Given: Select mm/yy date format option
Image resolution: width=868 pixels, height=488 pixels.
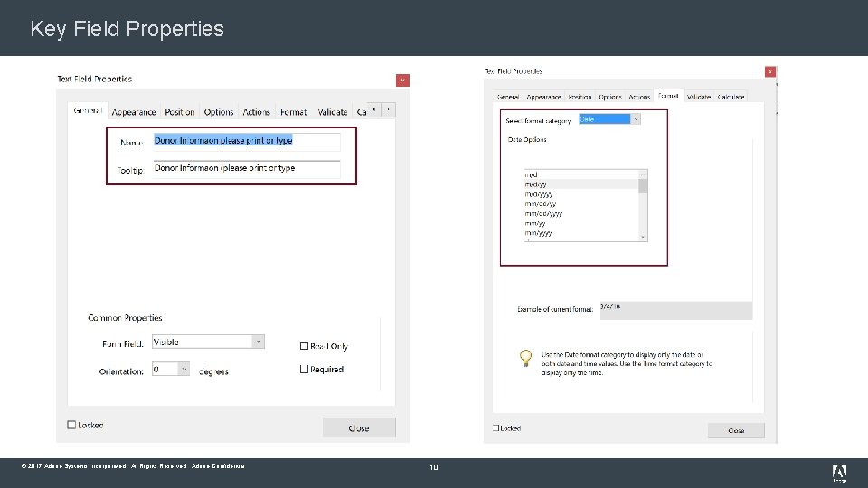Looking at the screenshot, I should [x=581, y=223].
